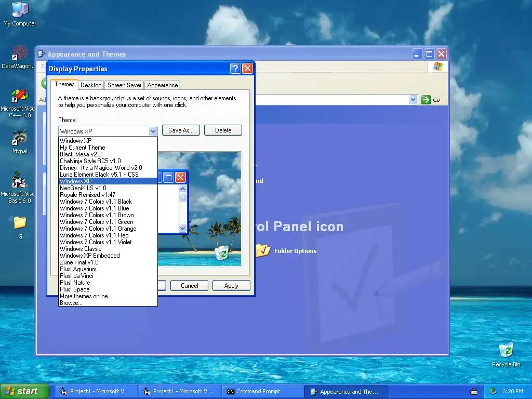
Task: Select Black Mesa v2.0 theme
Action: (108, 154)
